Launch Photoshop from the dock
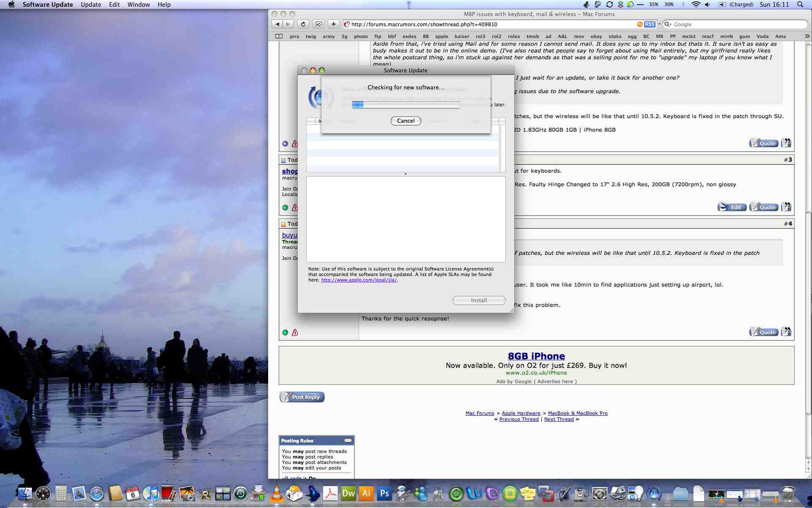The height and width of the screenshot is (508, 812). point(384,494)
